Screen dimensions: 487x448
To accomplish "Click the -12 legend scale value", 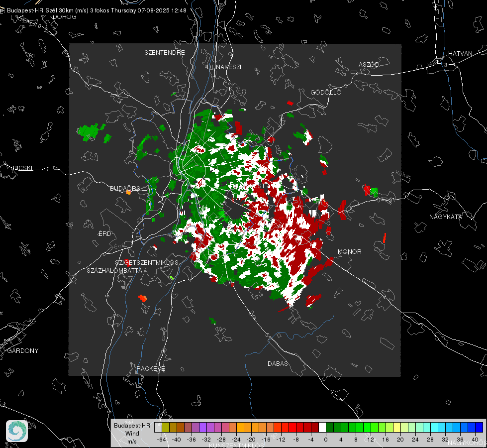I will (281, 440).
